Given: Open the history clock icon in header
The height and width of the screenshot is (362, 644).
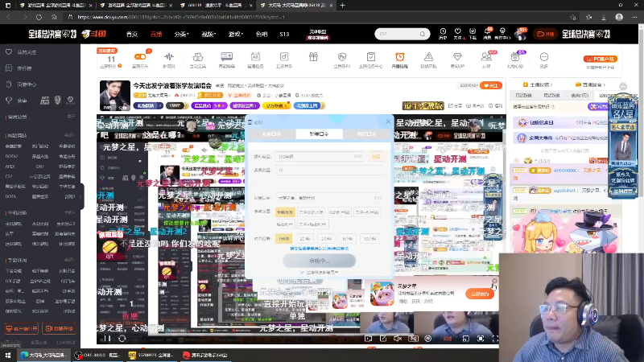Looking at the screenshot, I should [x=443, y=31].
